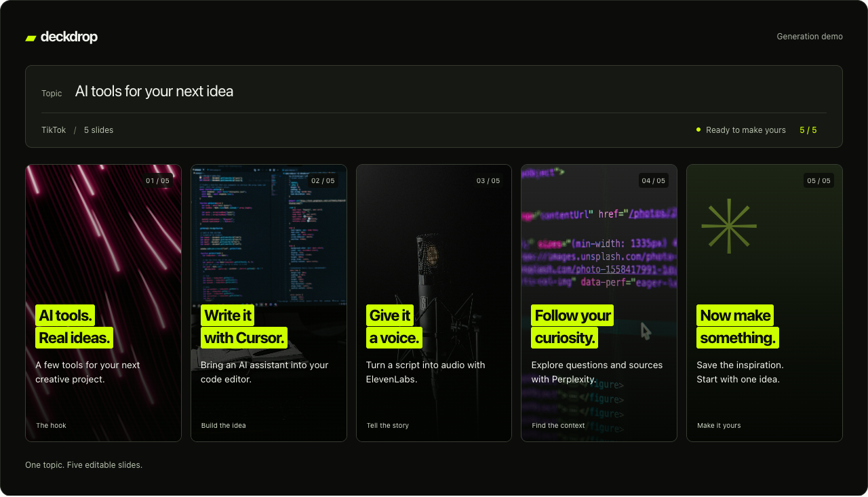This screenshot has width=868, height=497.
Task: Click the green status dot beside Ready to make yours
Action: (x=698, y=130)
